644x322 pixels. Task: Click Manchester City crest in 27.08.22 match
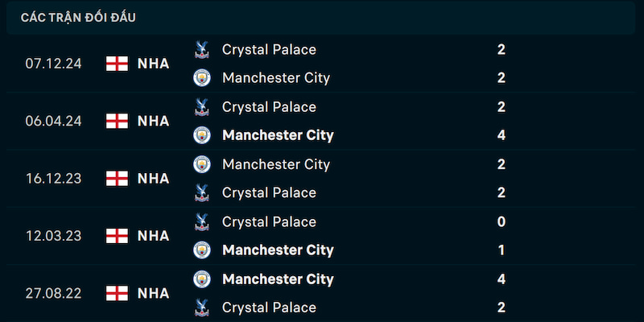click(x=202, y=279)
